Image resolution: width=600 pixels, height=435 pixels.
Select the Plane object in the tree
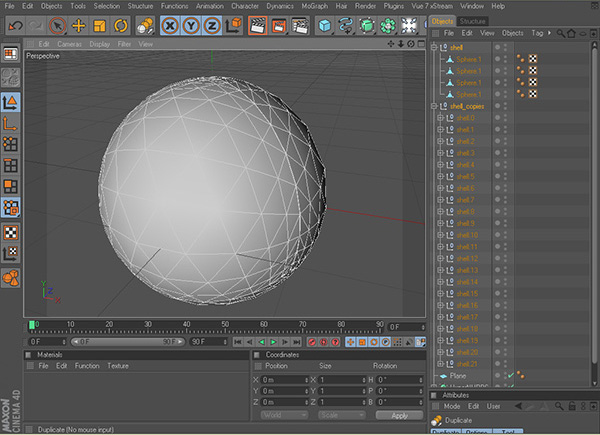pyautogui.click(x=458, y=376)
